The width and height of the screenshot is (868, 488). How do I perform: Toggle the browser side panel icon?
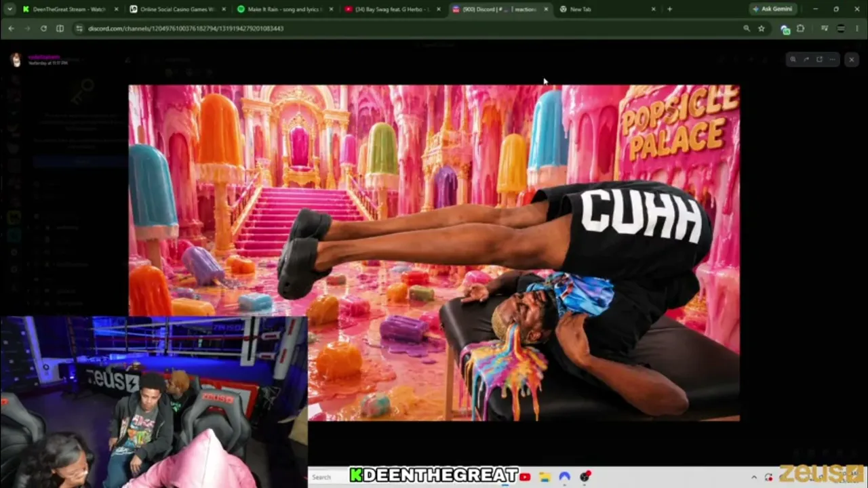pos(60,28)
